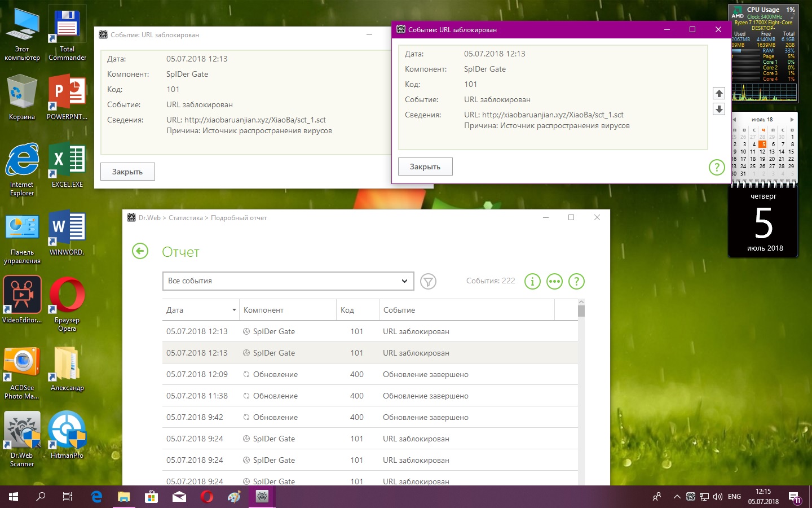812x508 pixels.
Task: Click the previous event up arrow
Action: tap(718, 93)
